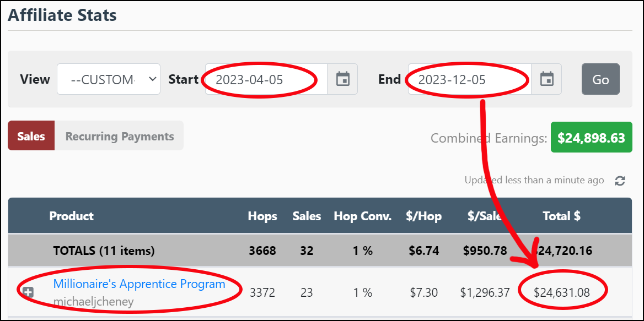The height and width of the screenshot is (321, 644).
Task: Switch to the Sales tab
Action: [x=31, y=136]
